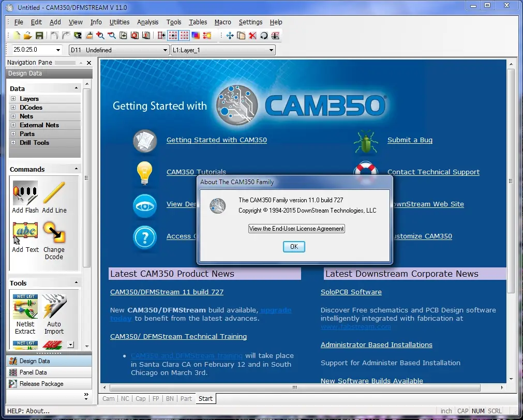Click the start page vertical scrollbar

pos(511,180)
